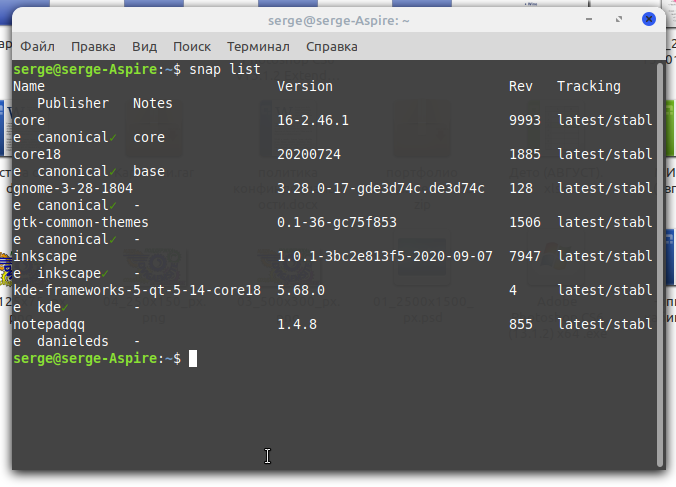676x487 pixels.
Task: Open the Правка menu
Action: coord(93,47)
